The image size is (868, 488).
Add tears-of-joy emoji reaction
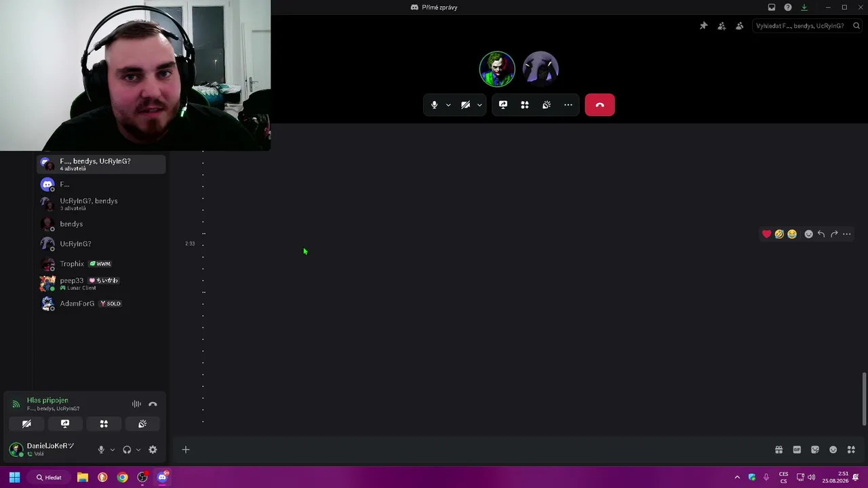(x=792, y=234)
